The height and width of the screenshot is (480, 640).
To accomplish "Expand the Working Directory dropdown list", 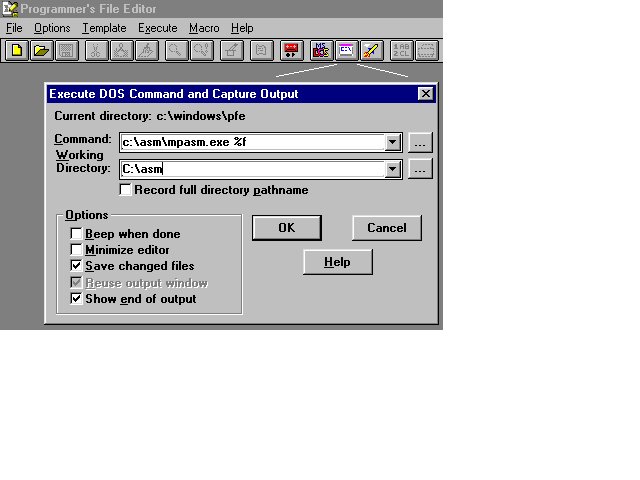I will (393, 170).
